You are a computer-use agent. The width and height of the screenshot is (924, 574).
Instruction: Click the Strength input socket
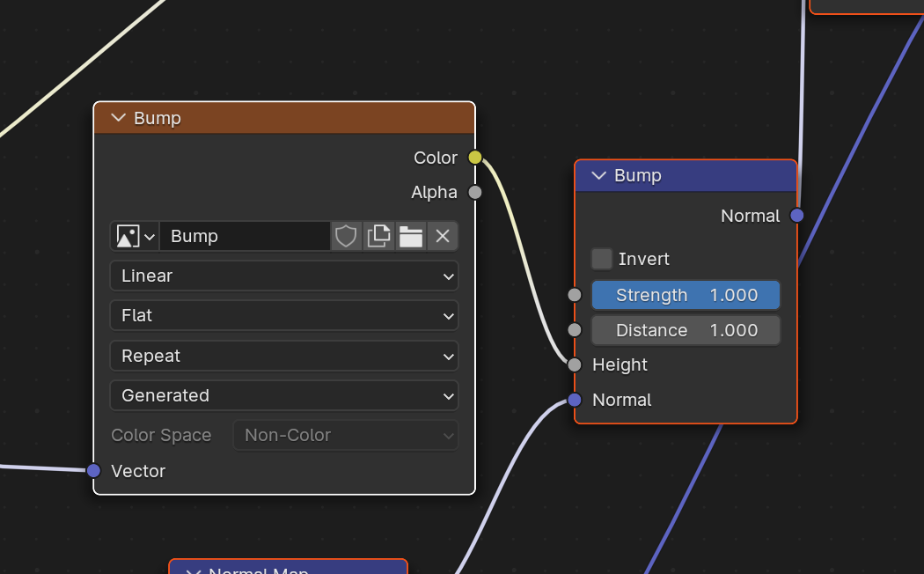click(575, 295)
